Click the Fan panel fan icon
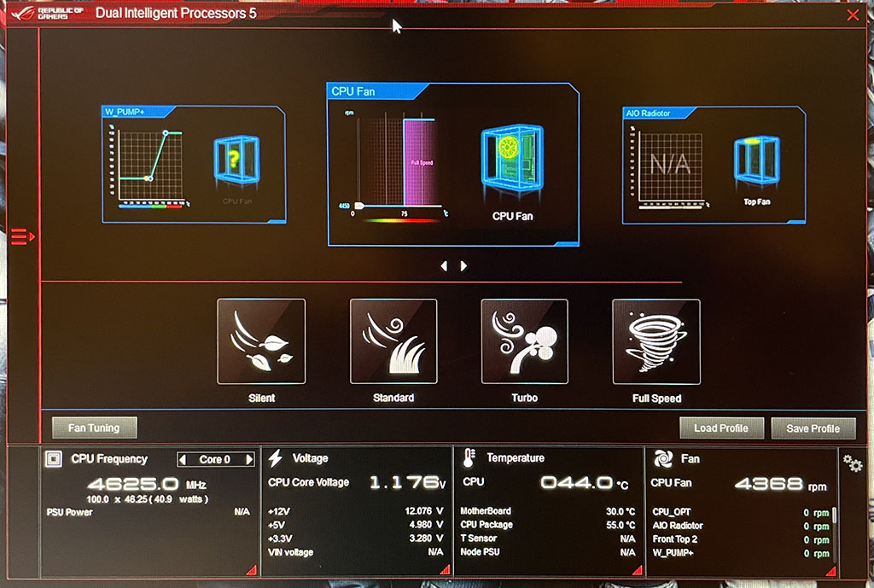This screenshot has height=588, width=874. pyautogui.click(x=662, y=458)
